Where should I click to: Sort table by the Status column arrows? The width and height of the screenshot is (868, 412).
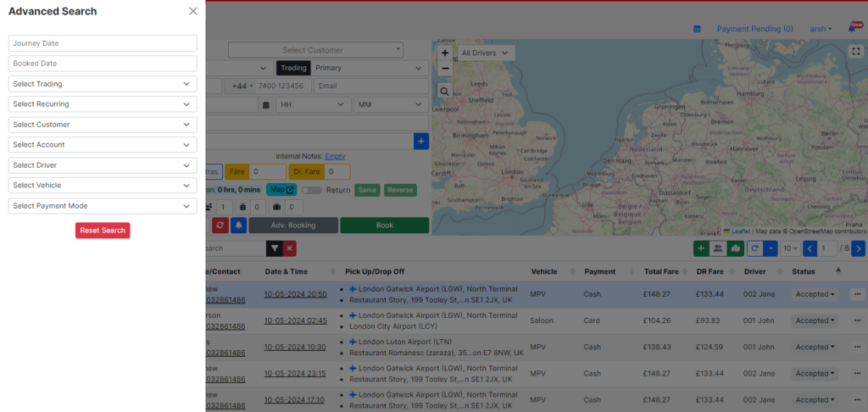pyautogui.click(x=838, y=270)
